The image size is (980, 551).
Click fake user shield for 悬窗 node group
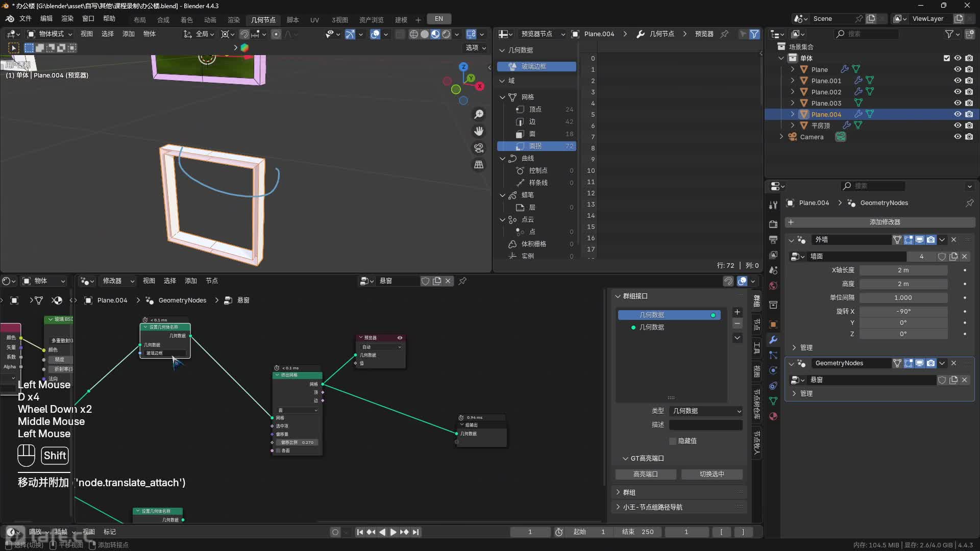click(425, 281)
